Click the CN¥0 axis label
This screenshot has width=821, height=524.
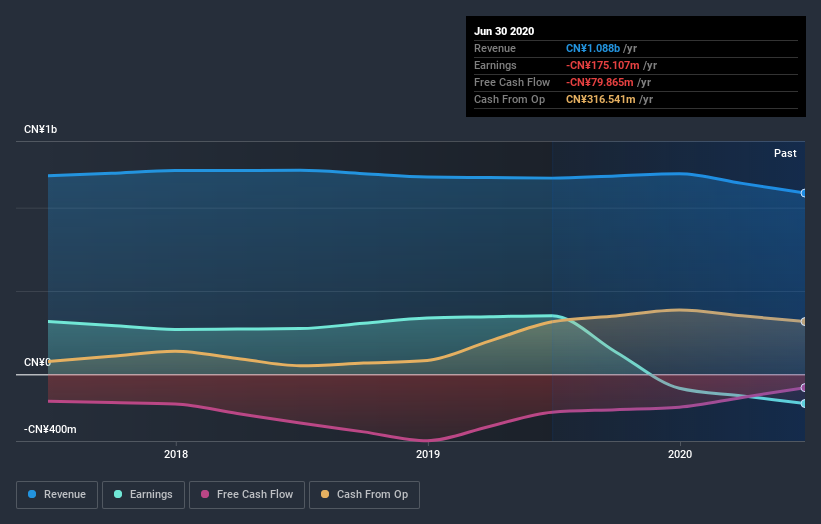point(37,362)
